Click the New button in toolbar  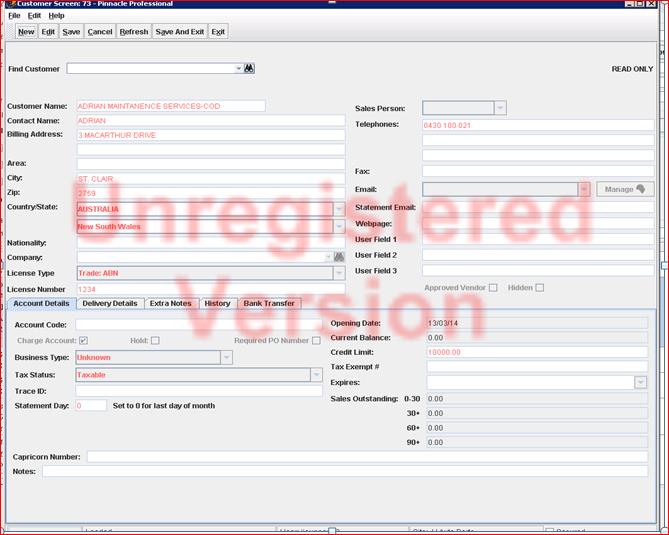click(x=26, y=32)
